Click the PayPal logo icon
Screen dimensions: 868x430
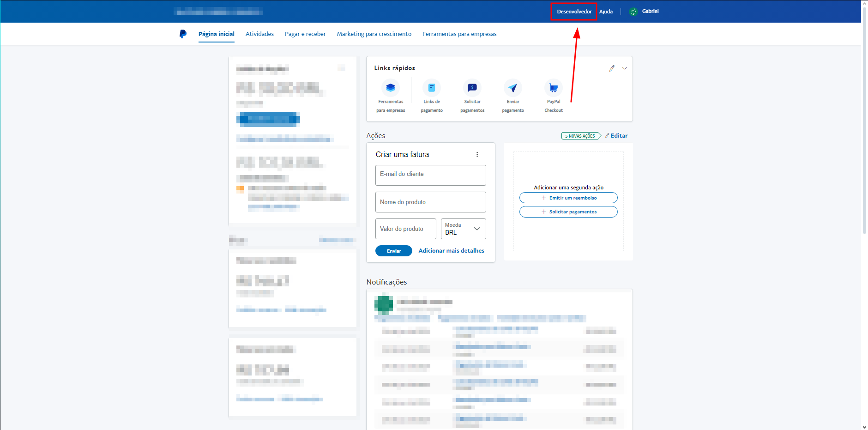[x=183, y=34]
